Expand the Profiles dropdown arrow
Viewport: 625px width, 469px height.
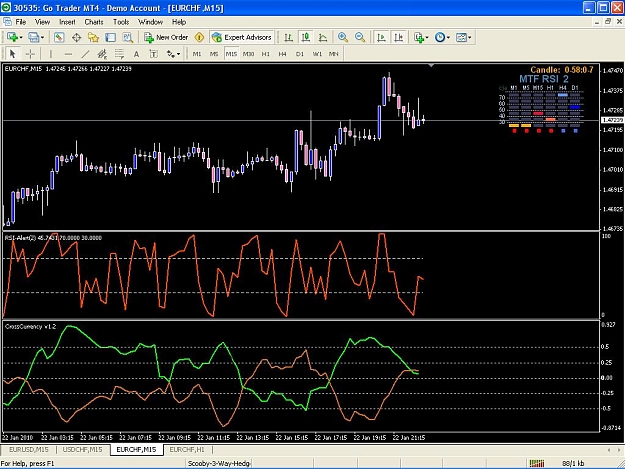click(x=42, y=37)
